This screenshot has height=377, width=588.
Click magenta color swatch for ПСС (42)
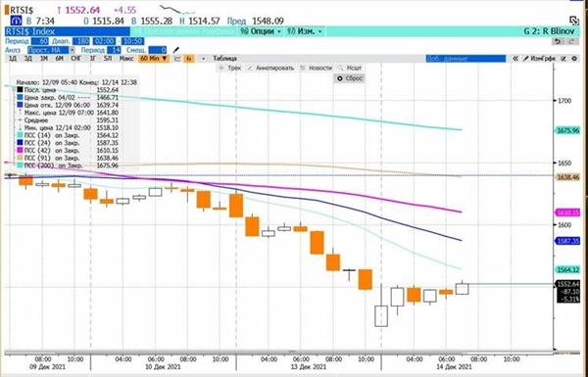point(20,150)
